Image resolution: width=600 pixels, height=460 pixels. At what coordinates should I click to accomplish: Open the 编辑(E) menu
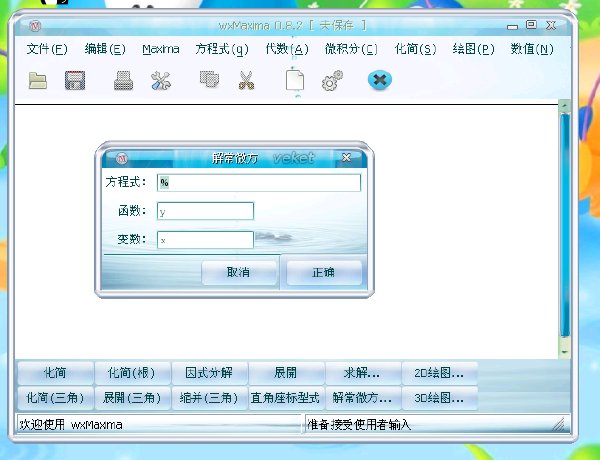tap(105, 49)
